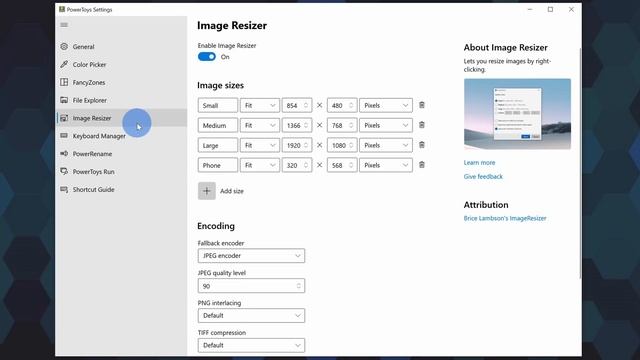Click the 480 height field
The height and width of the screenshot is (360, 640).
pyautogui.click(x=342, y=105)
